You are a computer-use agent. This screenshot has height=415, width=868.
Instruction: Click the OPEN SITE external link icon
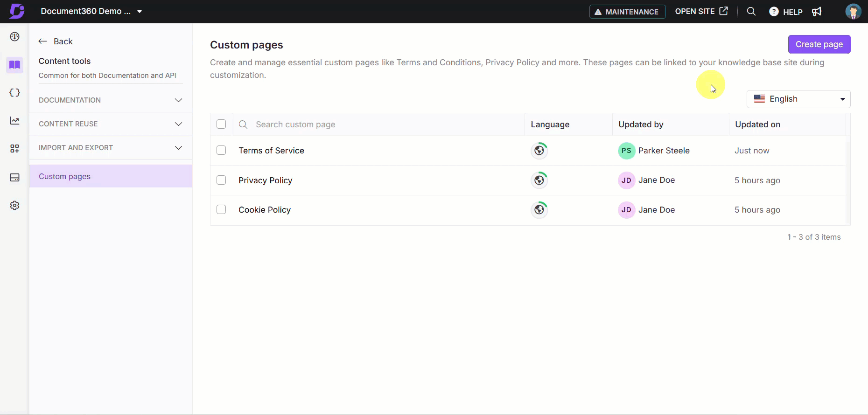coord(724,11)
